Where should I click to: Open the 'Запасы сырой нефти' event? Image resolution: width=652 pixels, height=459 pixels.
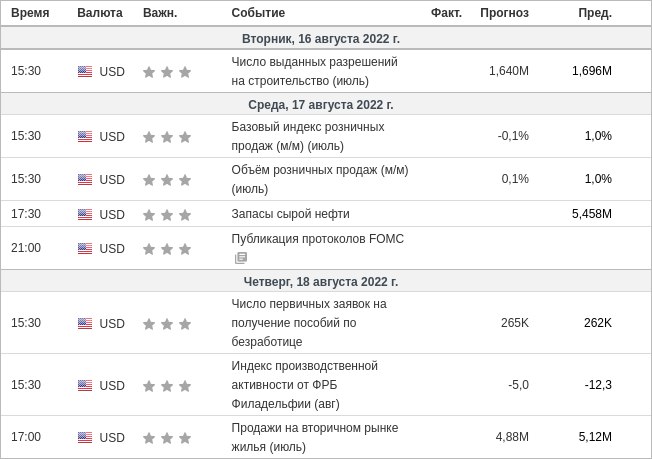point(290,214)
